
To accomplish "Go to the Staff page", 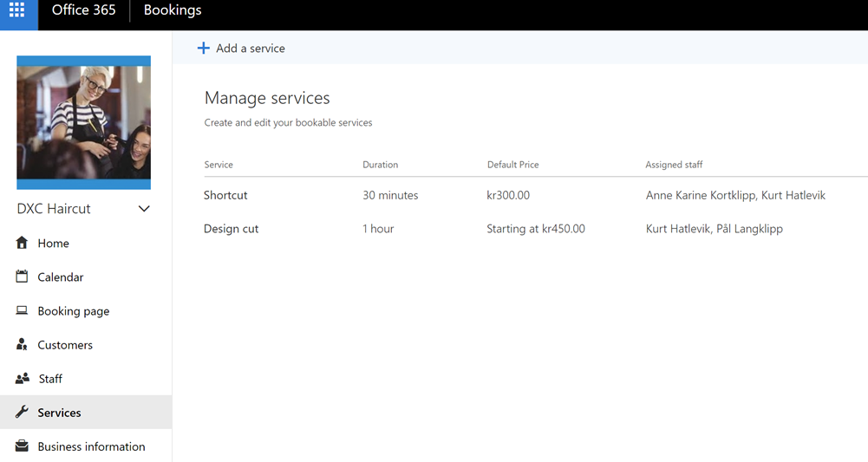I will coord(50,379).
